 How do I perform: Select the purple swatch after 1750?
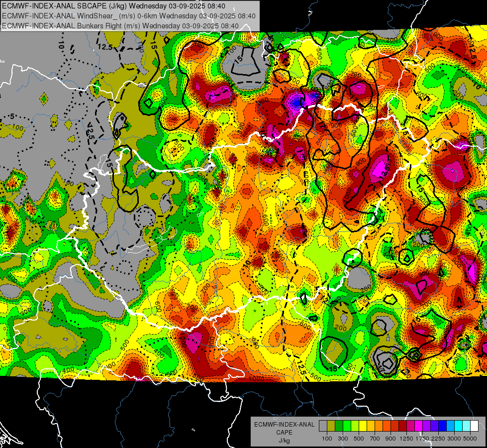point(426,426)
